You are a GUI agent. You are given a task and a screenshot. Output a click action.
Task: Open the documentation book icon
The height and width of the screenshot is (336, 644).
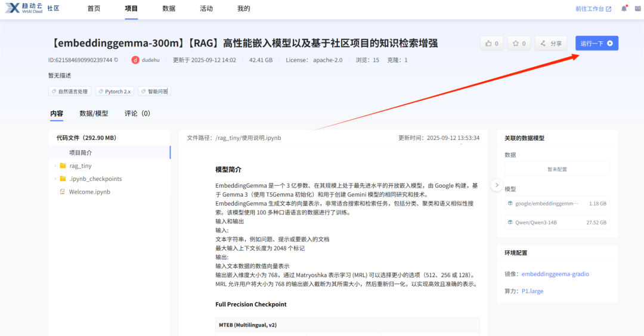coord(638,8)
